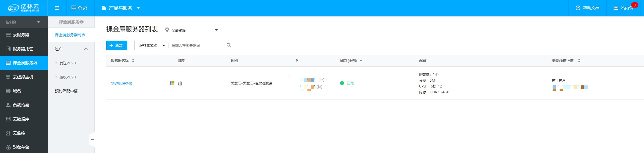This screenshot has width=644, height=153.
Task: Click the 内存: DDR3 24GB text
Action: (434, 92)
